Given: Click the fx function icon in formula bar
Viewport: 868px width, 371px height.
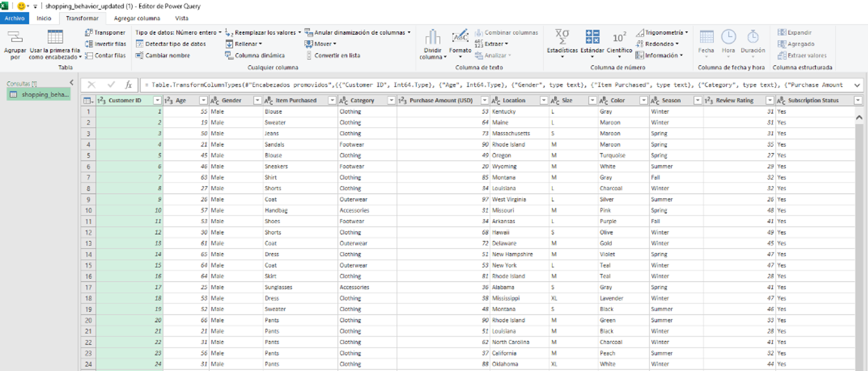Looking at the screenshot, I should pos(128,85).
